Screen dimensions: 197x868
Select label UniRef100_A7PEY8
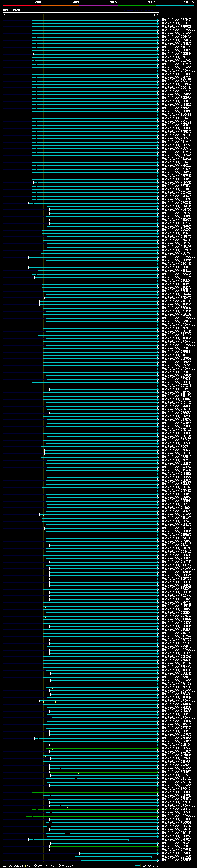(x=177, y=132)
